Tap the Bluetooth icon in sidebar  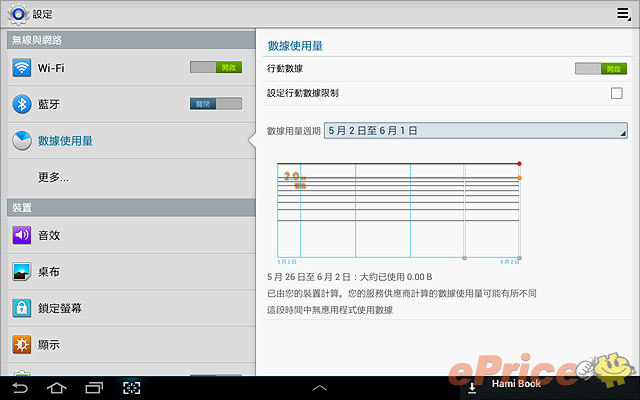tap(22, 104)
